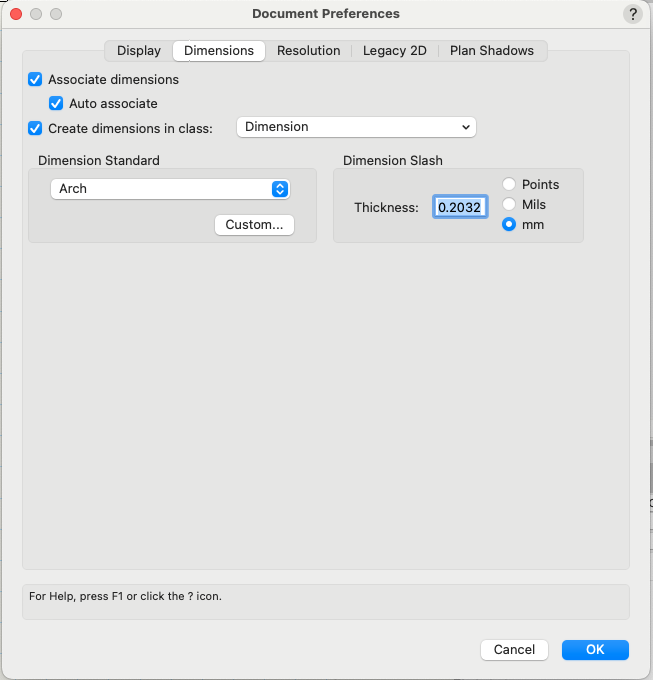Close the Document Preferences dialog with red button
The image size is (653, 680).
[x=15, y=14]
